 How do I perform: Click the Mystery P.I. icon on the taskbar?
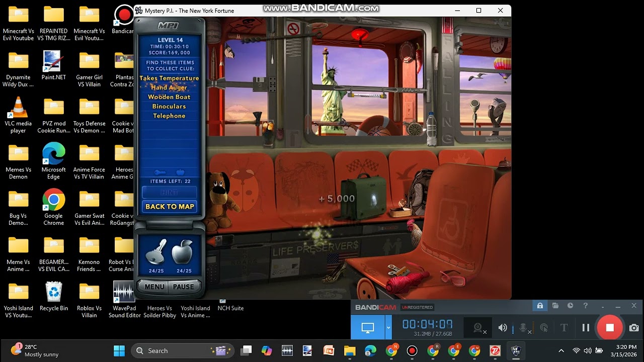pyautogui.click(x=516, y=350)
